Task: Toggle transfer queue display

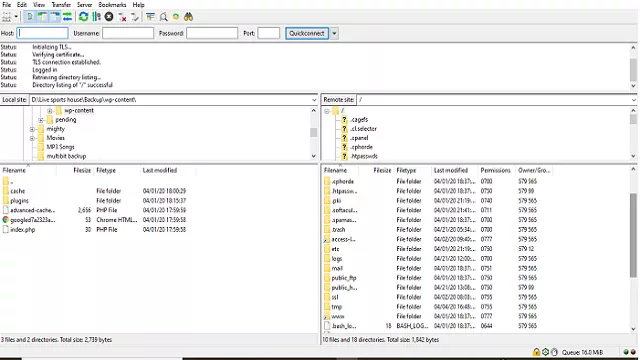Action: point(67,17)
